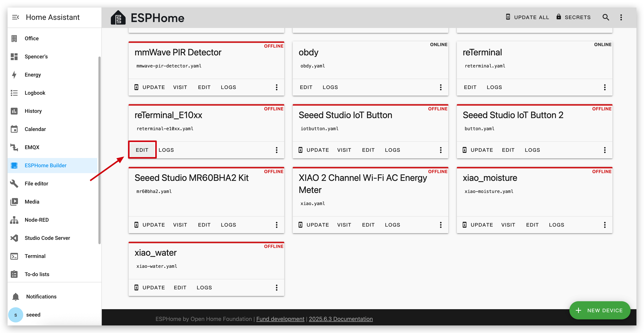The image size is (644, 333).
Task: Edit the obdy configuration
Action: click(306, 87)
